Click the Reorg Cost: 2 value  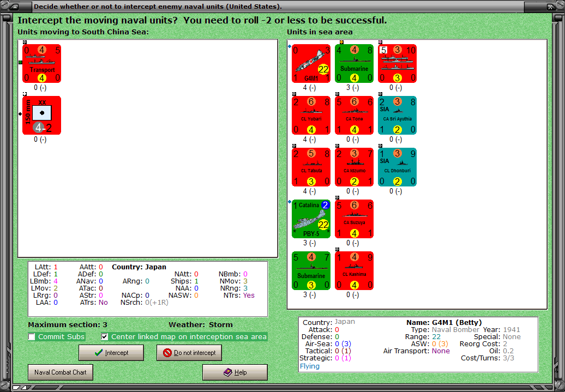(x=483, y=343)
